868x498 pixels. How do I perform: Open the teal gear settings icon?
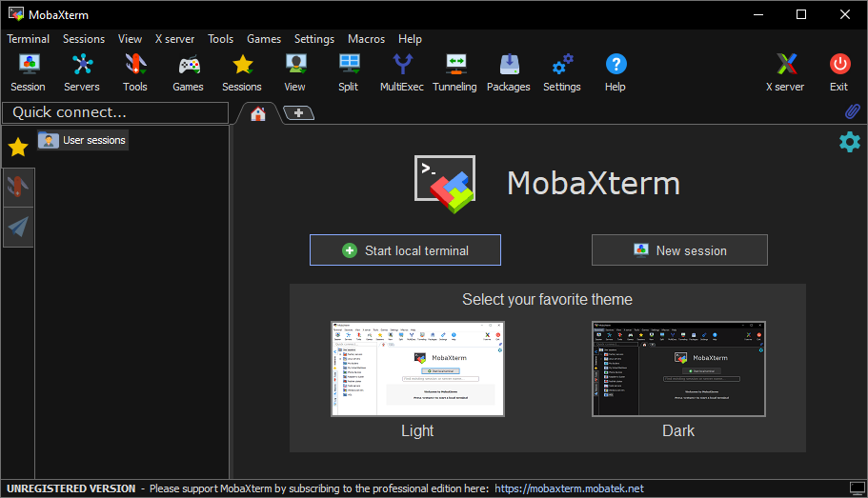[x=849, y=142]
